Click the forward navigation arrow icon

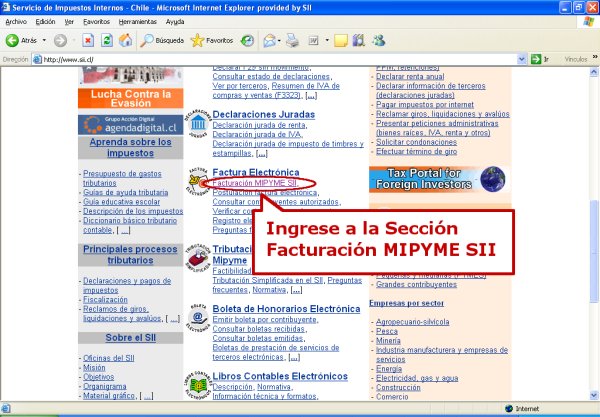tap(60, 40)
